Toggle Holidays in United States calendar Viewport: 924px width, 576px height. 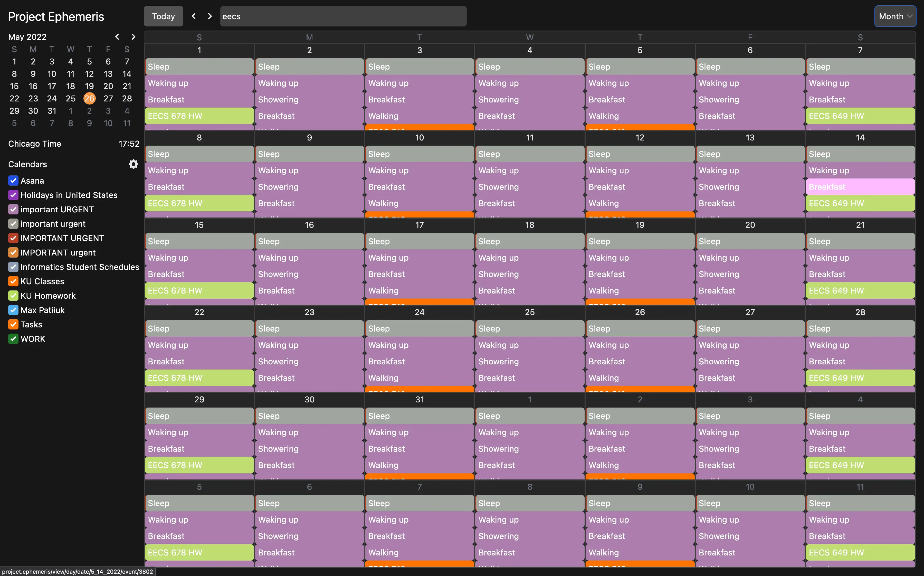click(13, 195)
